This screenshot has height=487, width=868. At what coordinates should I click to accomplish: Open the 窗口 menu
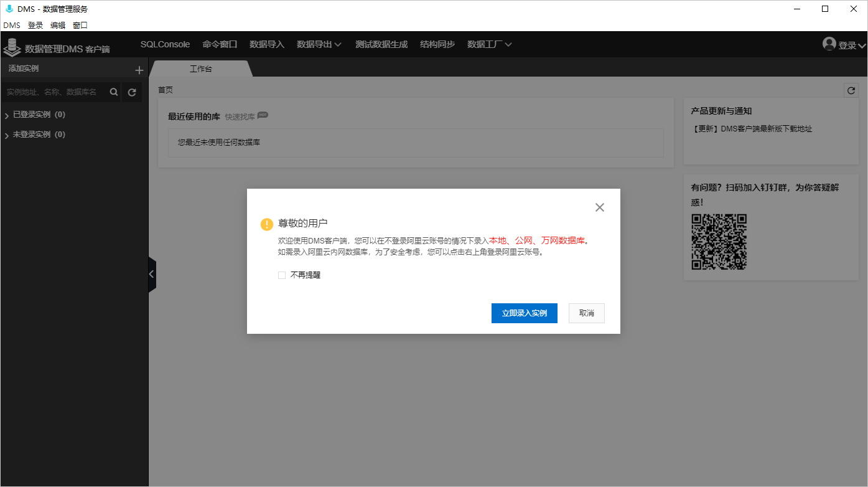(80, 26)
